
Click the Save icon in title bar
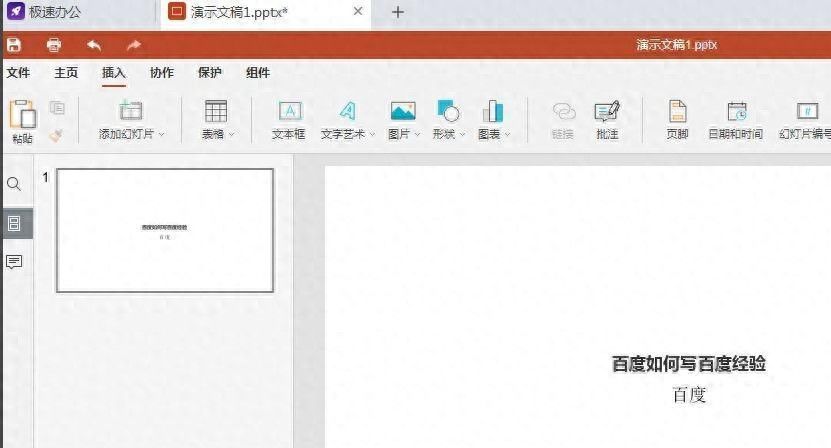(14, 45)
